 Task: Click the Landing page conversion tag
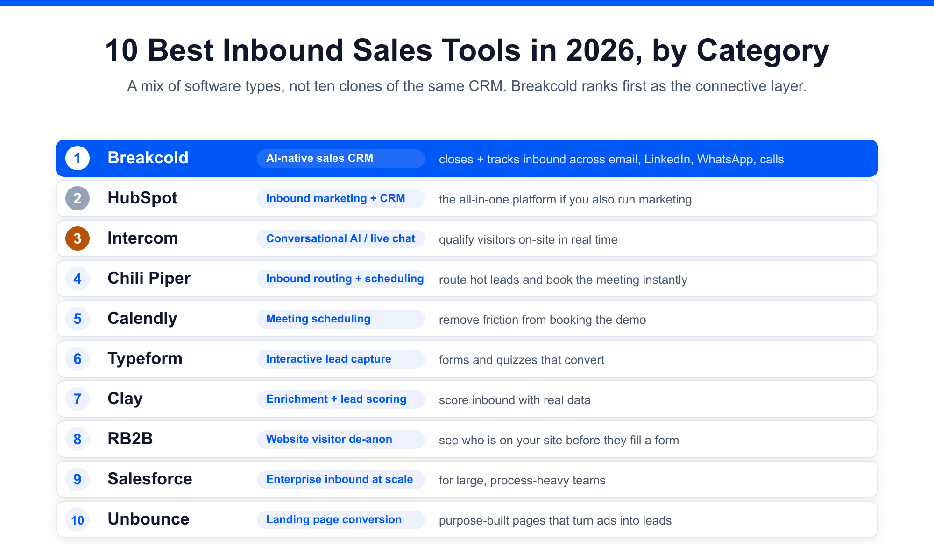(341, 519)
